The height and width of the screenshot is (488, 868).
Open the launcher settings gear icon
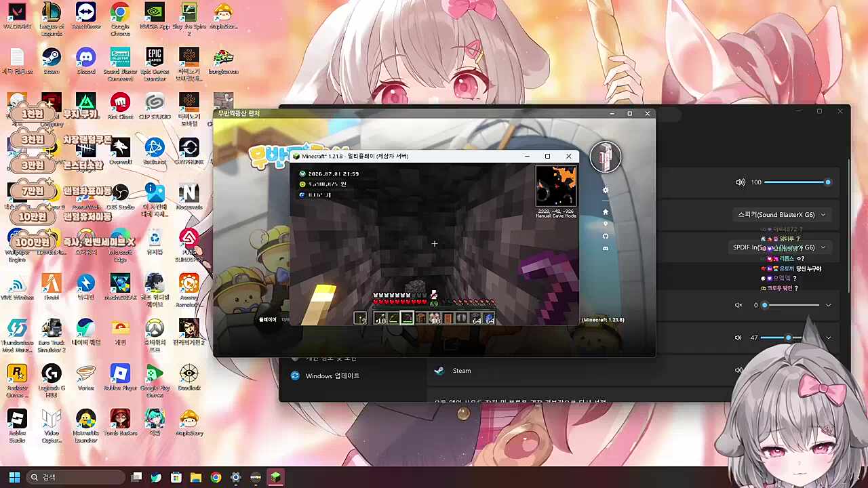(x=606, y=190)
